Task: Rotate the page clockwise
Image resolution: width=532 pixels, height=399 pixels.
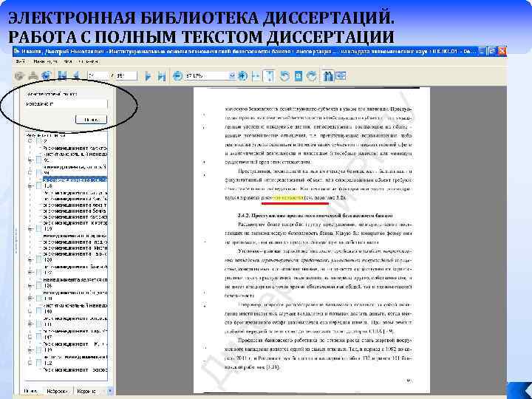Action: pyautogui.click(x=311, y=76)
